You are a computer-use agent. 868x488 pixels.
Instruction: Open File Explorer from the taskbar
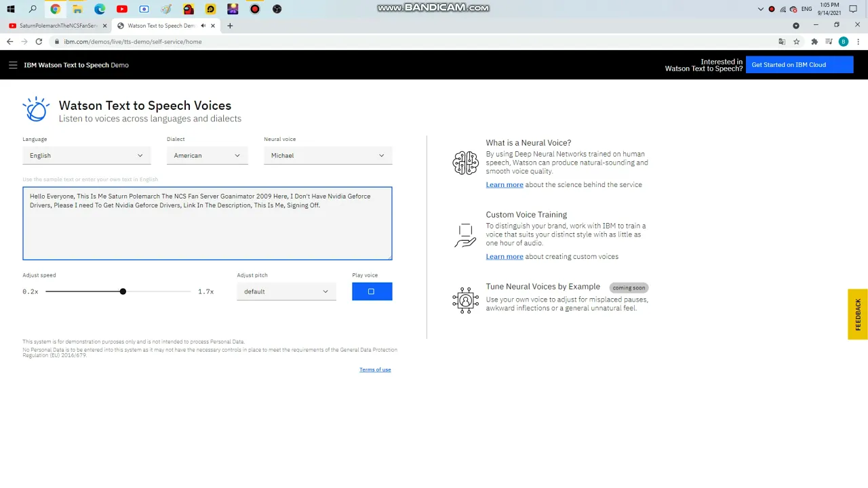tap(77, 9)
